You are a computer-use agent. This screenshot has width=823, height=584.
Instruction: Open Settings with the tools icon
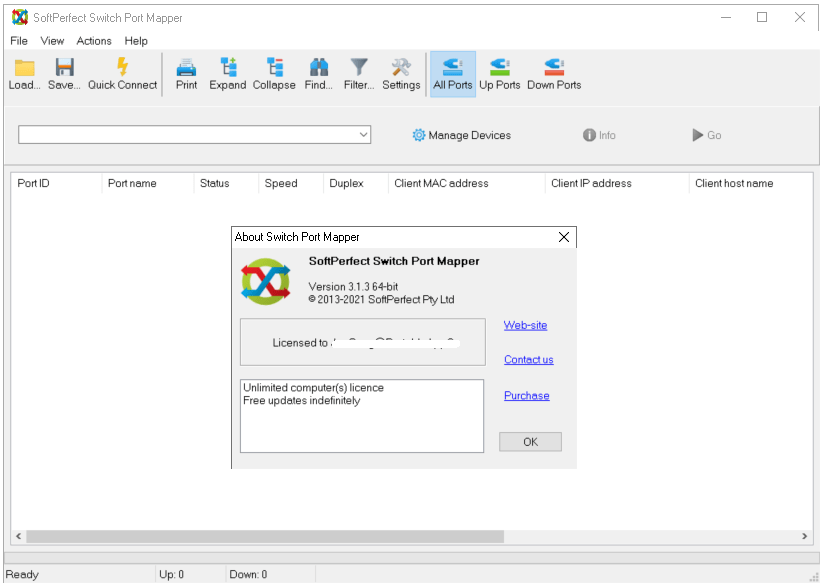tap(401, 67)
